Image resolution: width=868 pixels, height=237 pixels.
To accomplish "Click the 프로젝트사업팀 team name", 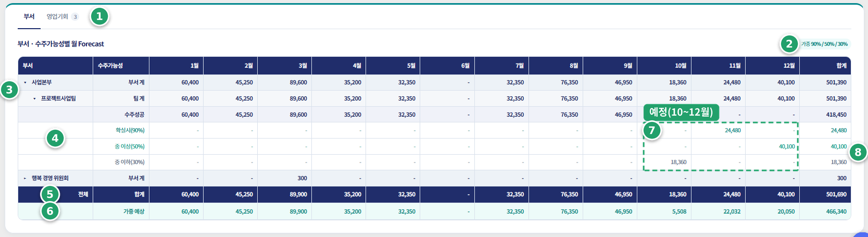I will pos(58,98).
